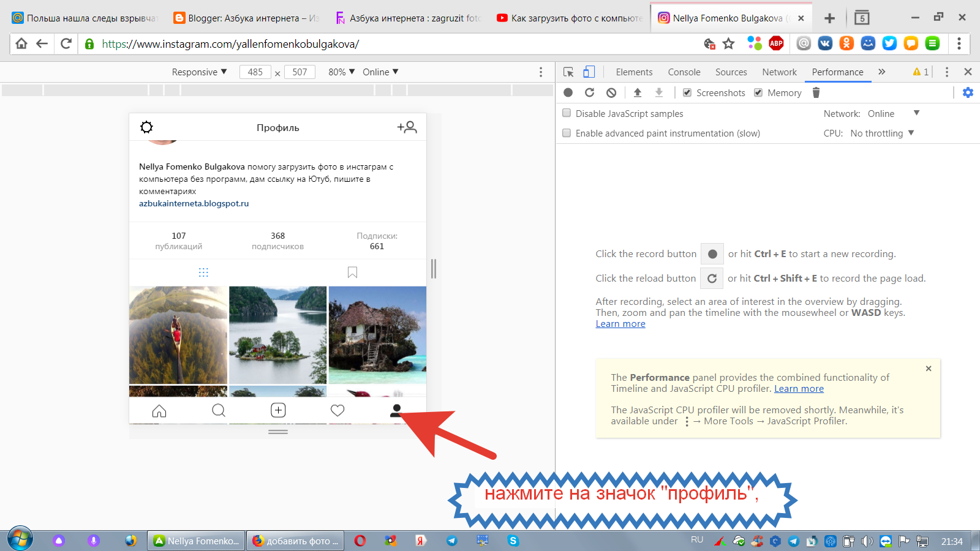Open Instagram settings gear icon
Viewport: 980px width, 551px height.
click(146, 127)
